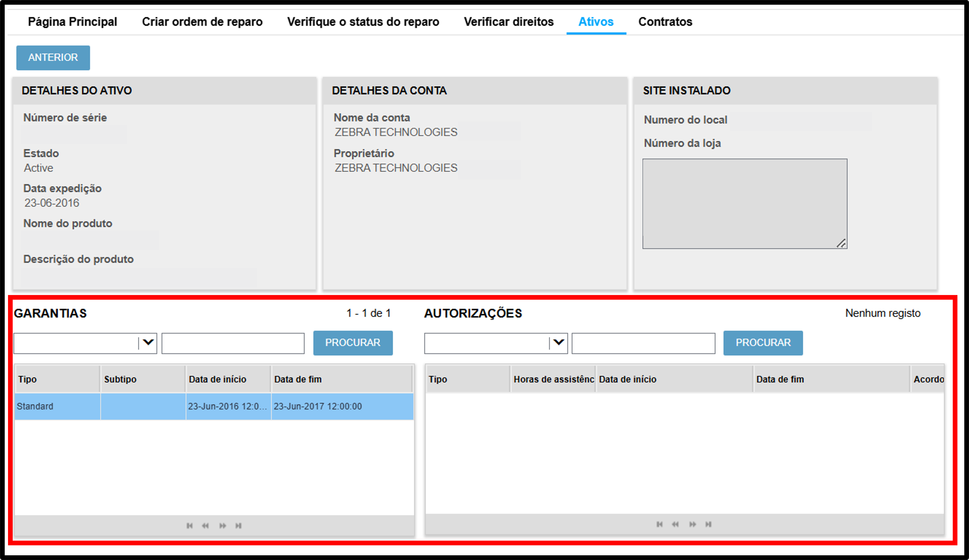Go to last page in Garantias pager
This screenshot has height=560, width=969.
coord(238,526)
